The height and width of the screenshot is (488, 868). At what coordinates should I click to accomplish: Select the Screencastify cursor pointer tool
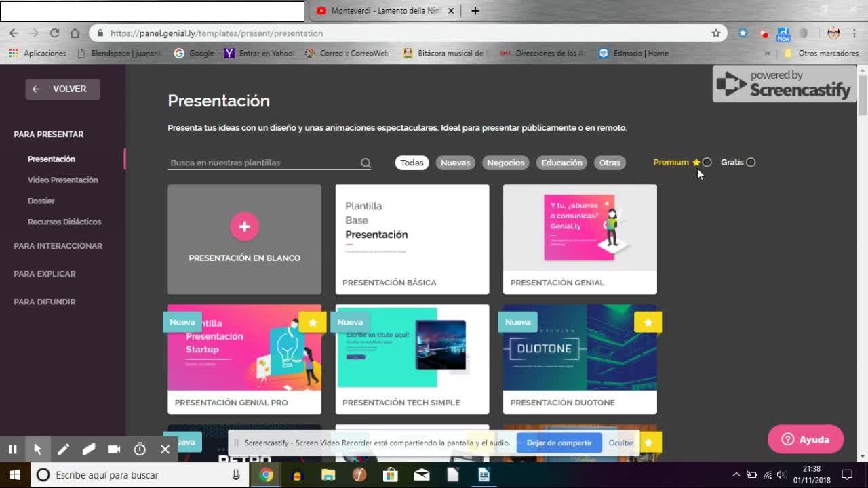coord(37,449)
